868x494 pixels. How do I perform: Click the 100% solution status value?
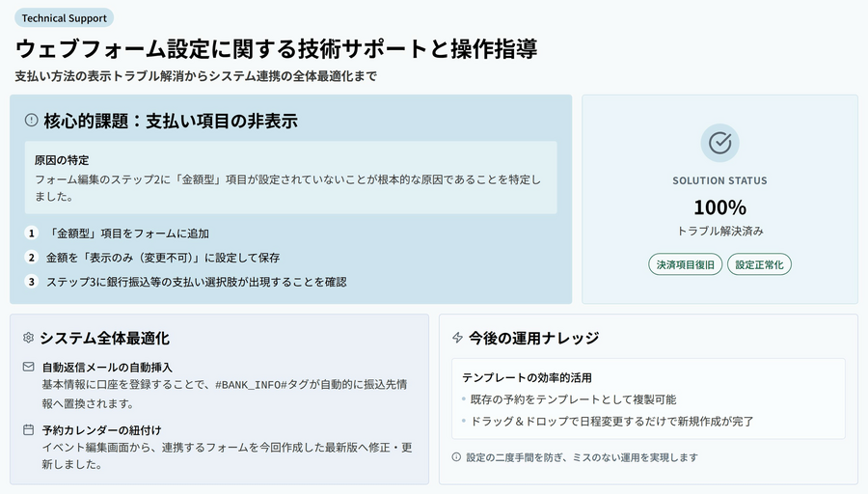tap(719, 206)
